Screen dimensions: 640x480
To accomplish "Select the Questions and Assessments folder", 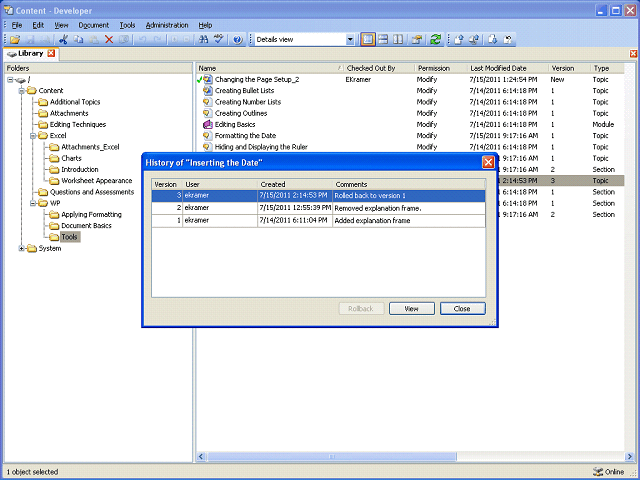I will click(91, 192).
